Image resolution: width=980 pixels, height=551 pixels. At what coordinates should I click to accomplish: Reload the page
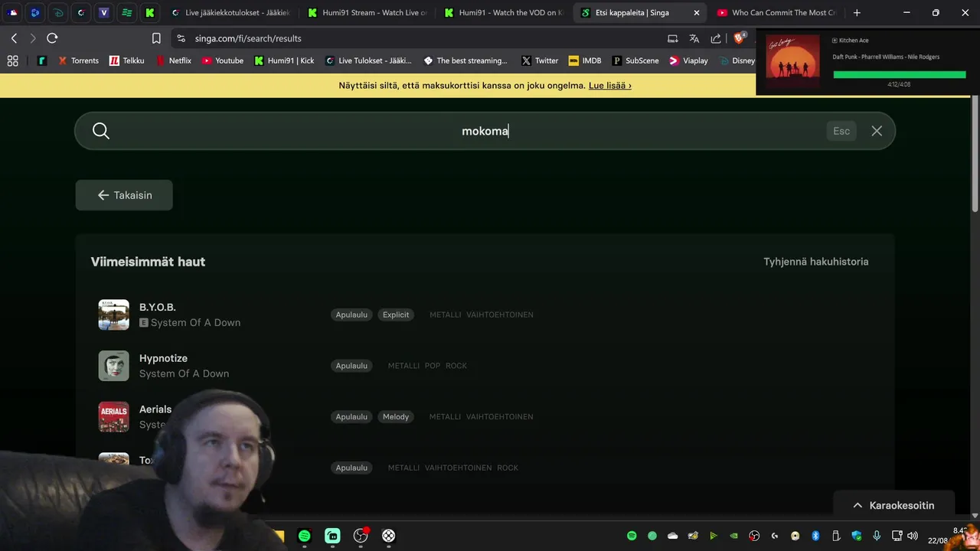pos(52,38)
